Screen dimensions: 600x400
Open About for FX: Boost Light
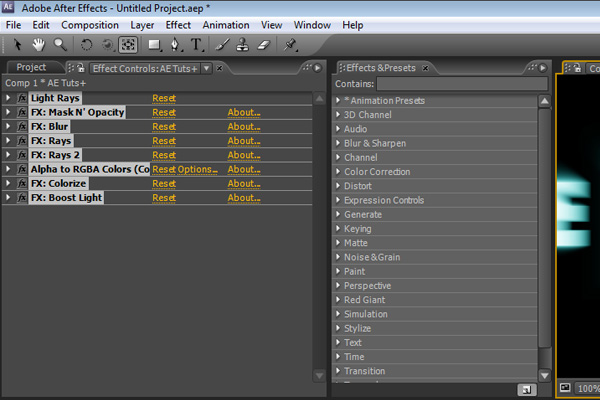tap(244, 198)
